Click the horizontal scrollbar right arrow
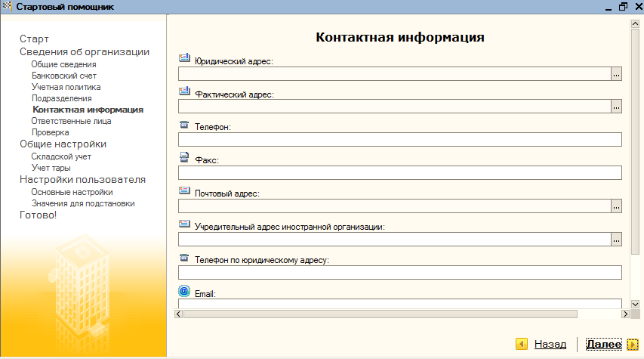Screen dimensions: 644x359 625,314
